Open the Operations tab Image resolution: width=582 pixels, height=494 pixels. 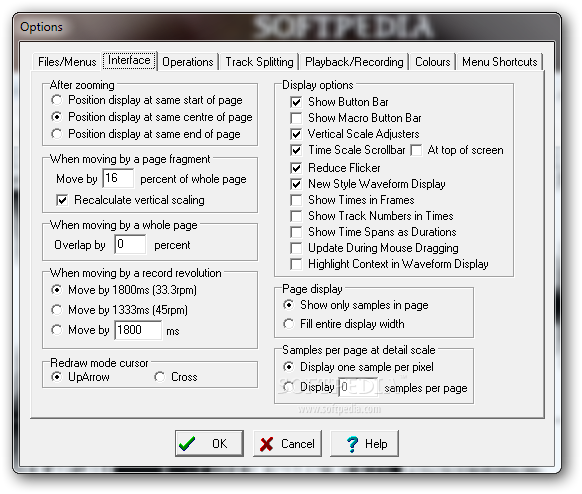[188, 62]
